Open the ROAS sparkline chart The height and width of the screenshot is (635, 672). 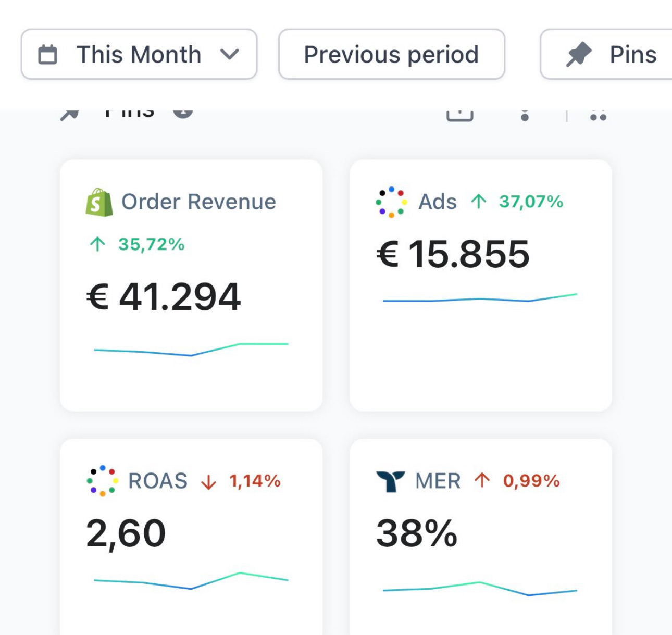click(191, 581)
